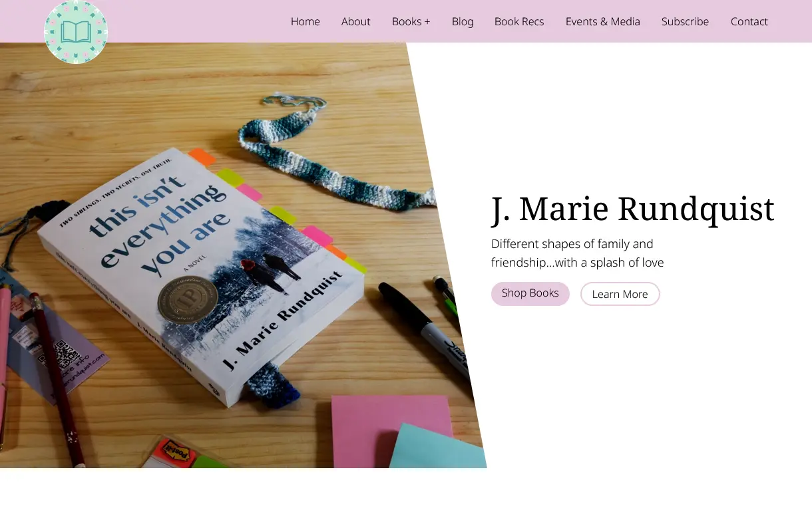Navigate to the Home page
Image resolution: width=812 pixels, height=532 pixels.
pyautogui.click(x=305, y=21)
